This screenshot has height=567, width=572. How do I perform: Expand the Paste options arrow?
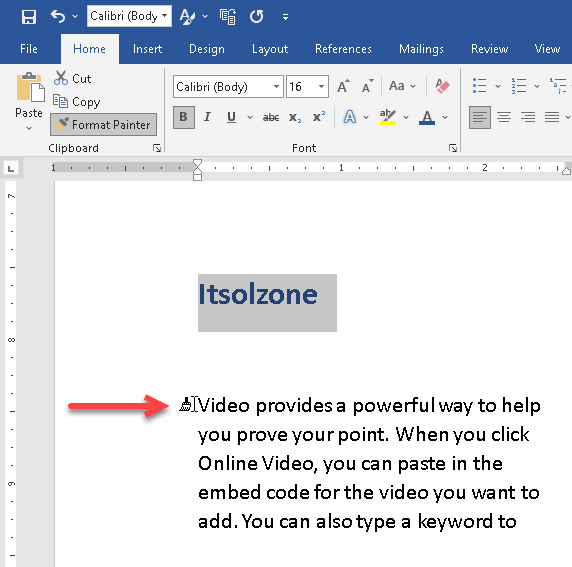click(29, 128)
